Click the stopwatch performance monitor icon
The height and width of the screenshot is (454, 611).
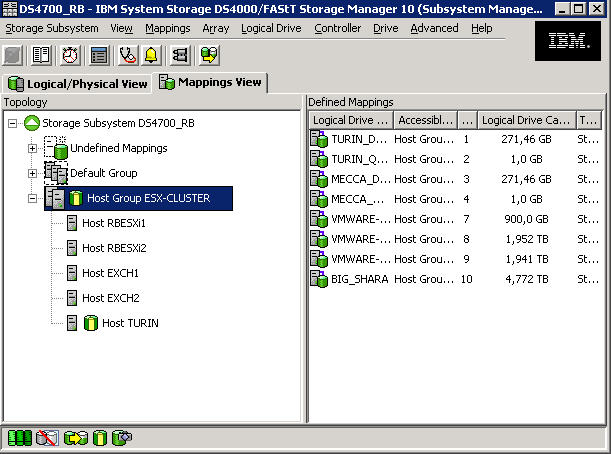pyautogui.click(x=71, y=54)
